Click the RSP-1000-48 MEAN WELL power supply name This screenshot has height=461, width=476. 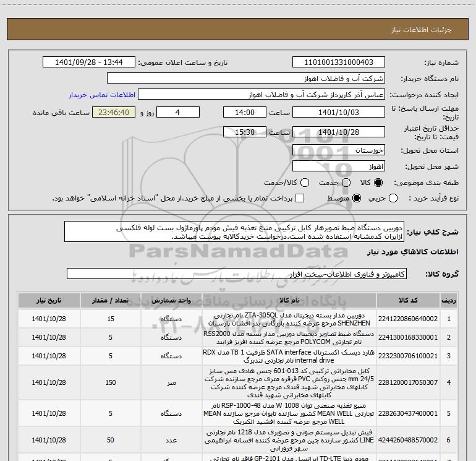point(289,413)
